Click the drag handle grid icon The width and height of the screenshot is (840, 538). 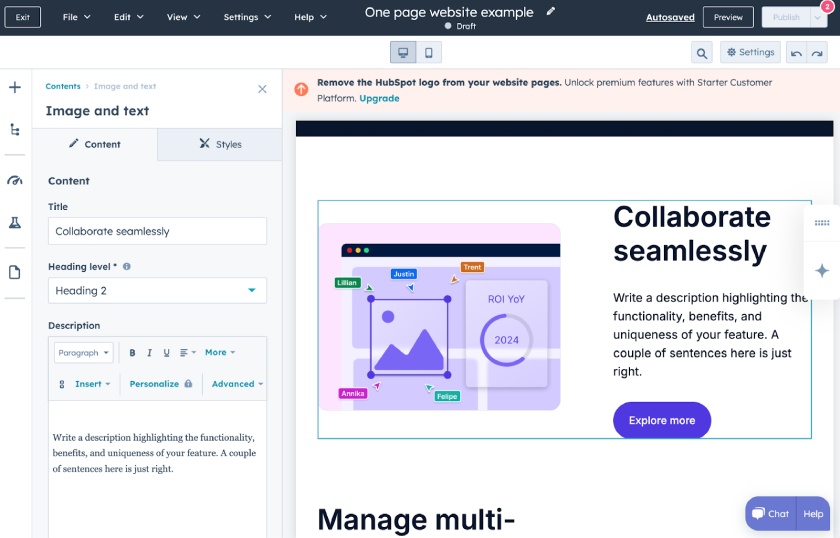tap(822, 223)
